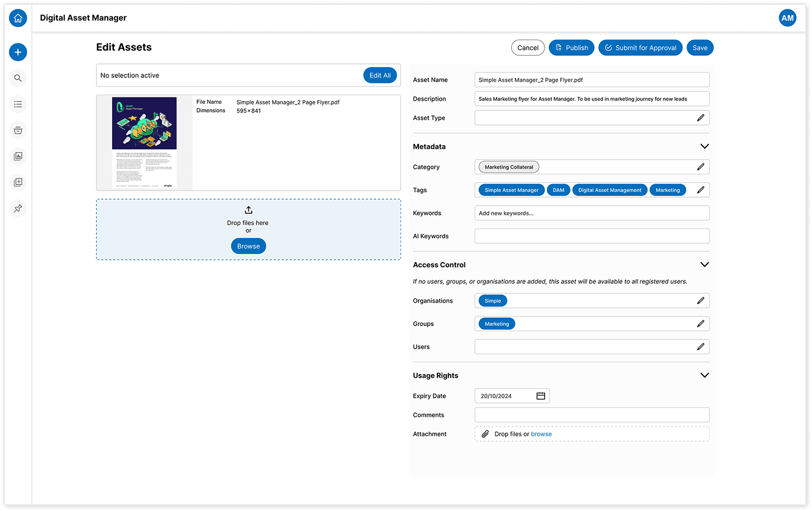Click the paperclip icon in Attachment field

pos(484,434)
